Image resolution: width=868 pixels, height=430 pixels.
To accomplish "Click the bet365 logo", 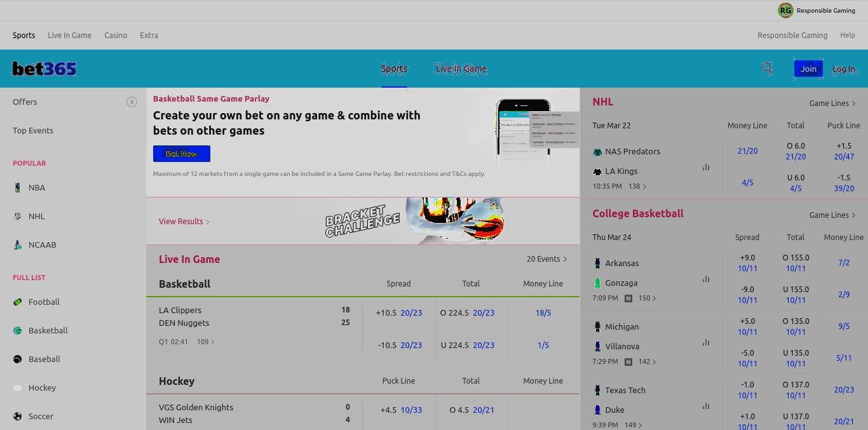I will pos(44,69).
